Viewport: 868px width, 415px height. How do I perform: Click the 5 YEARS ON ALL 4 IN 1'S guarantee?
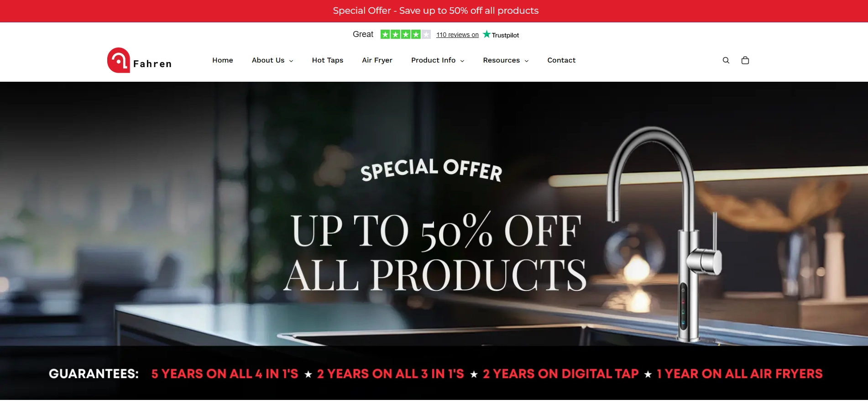(x=225, y=374)
